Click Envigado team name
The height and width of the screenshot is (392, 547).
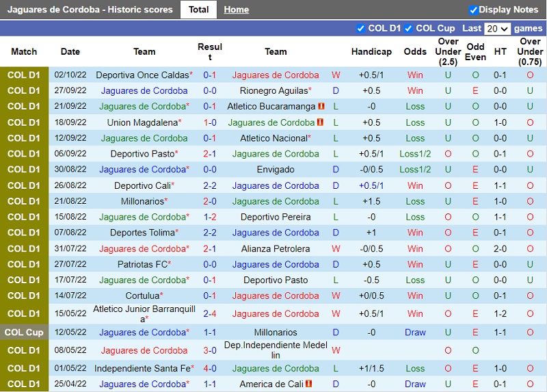tap(276, 169)
